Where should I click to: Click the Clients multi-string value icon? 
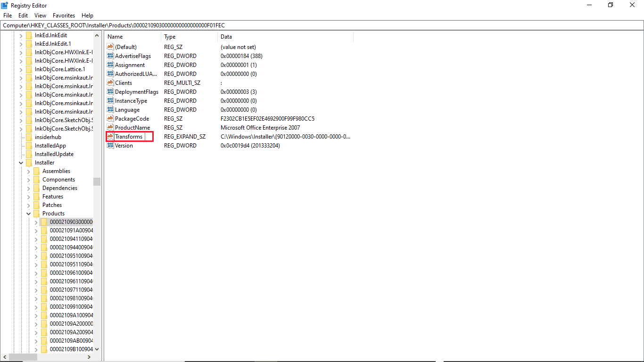point(110,82)
